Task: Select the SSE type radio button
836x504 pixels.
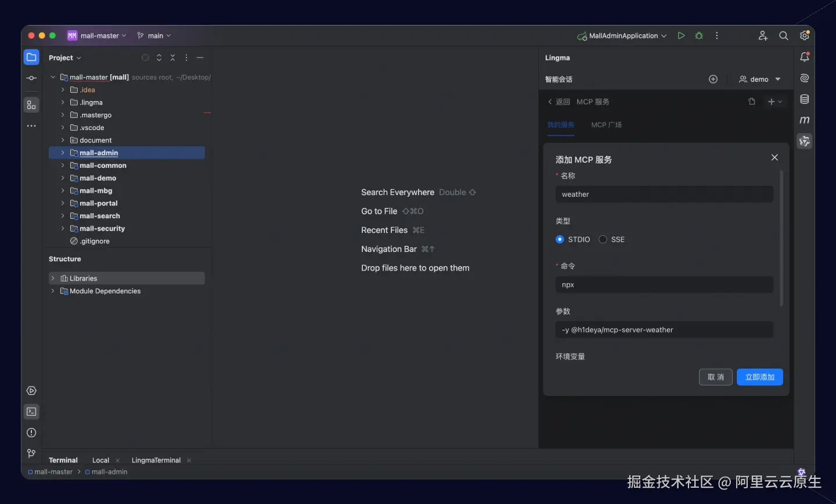Action: click(x=603, y=239)
